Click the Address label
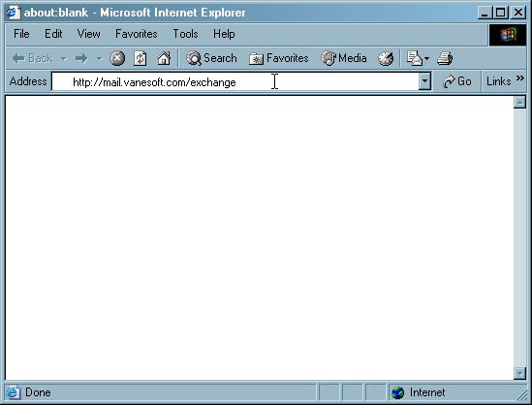Image resolution: width=532 pixels, height=405 pixels. point(28,81)
